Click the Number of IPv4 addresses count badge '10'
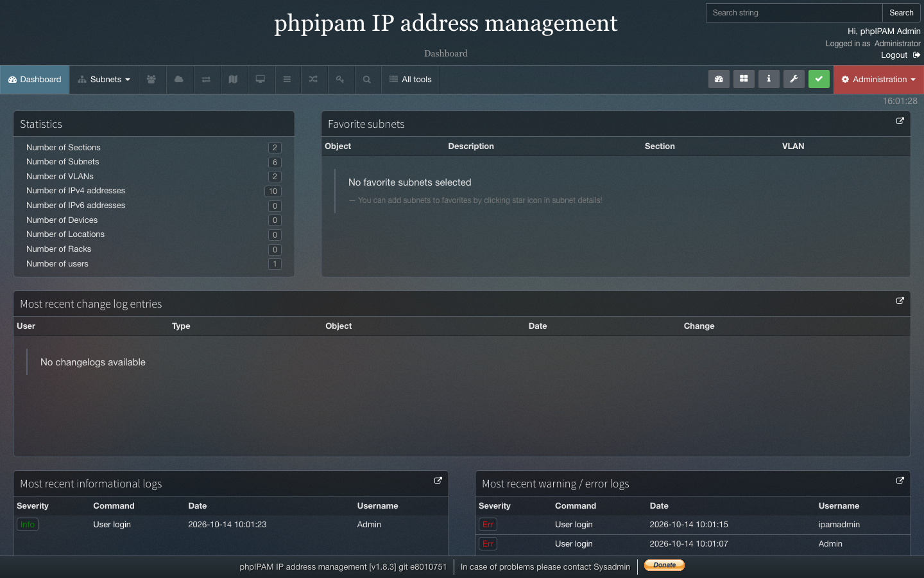 [x=273, y=191]
